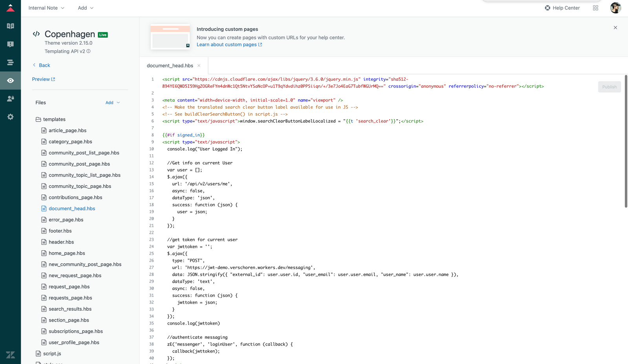The image size is (628, 364).
Task: Open the Knowledge base articles sidebar icon
Action: click(x=11, y=26)
